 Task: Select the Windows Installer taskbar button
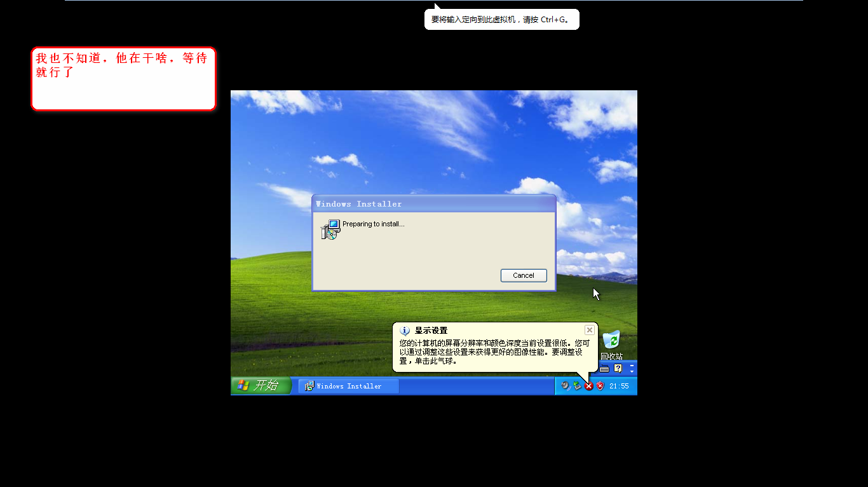point(349,386)
